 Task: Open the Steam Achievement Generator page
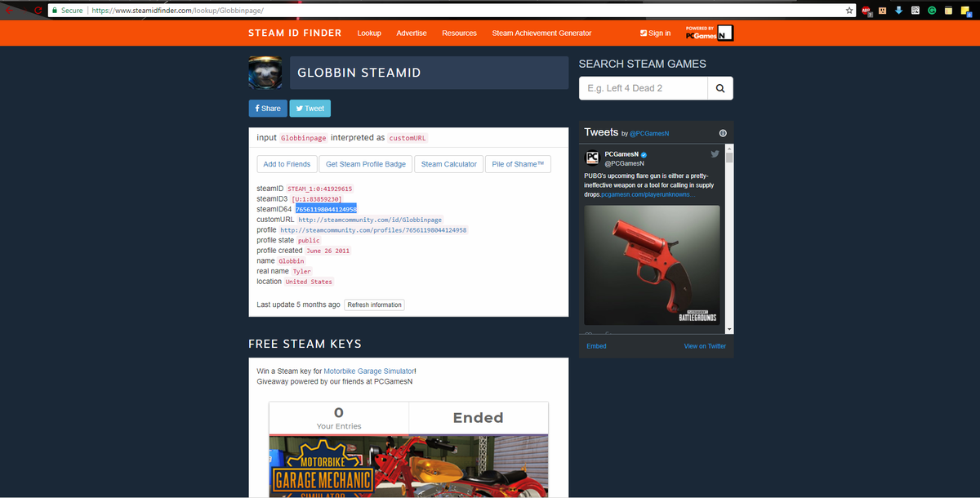coord(541,33)
